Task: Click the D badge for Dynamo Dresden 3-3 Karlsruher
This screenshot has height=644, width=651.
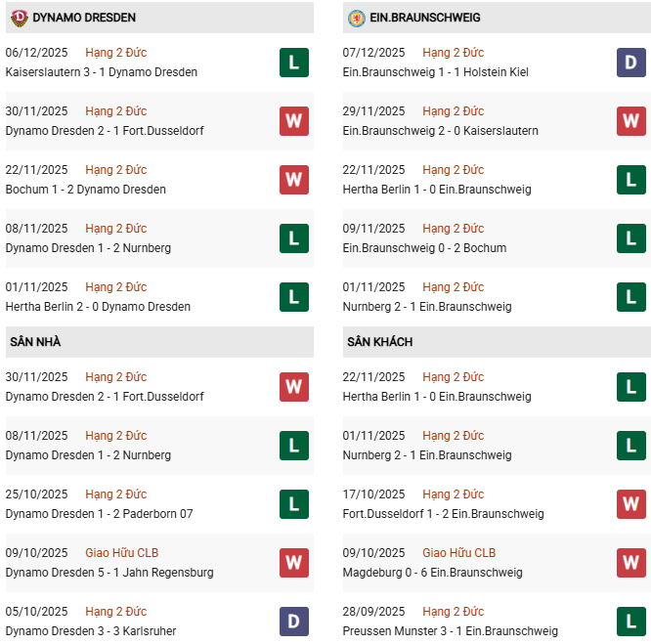Action: point(293,622)
